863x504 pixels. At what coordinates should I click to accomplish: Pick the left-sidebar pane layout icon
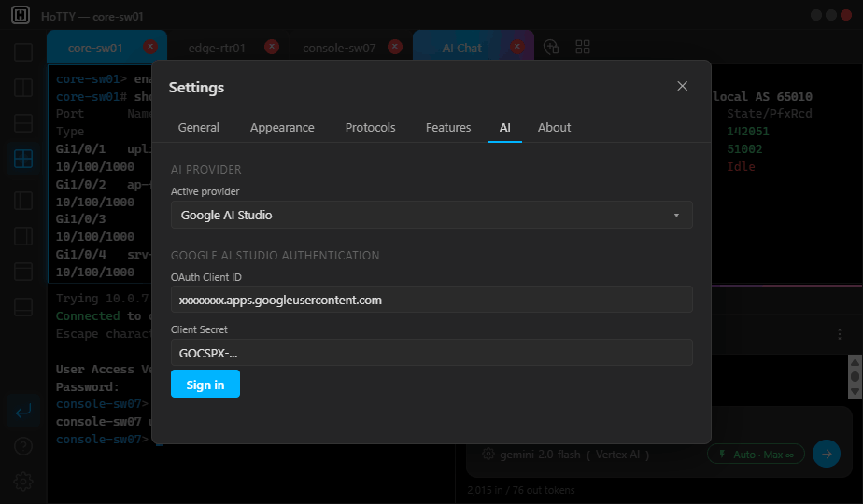tap(23, 201)
